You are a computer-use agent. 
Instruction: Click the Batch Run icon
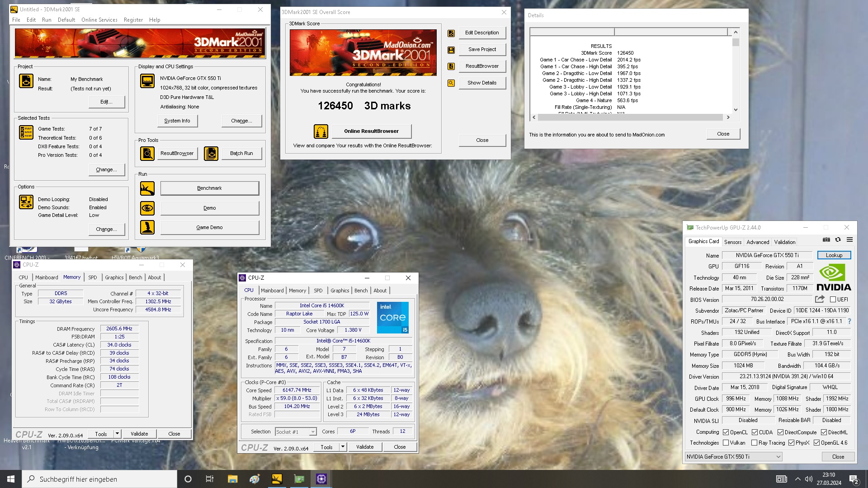click(x=211, y=154)
